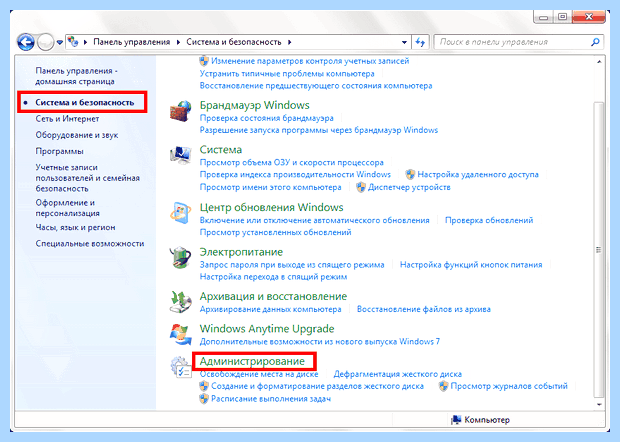This screenshot has height=442, width=620.
Task: Click the Forward navigation arrow button
Action: click(x=45, y=42)
